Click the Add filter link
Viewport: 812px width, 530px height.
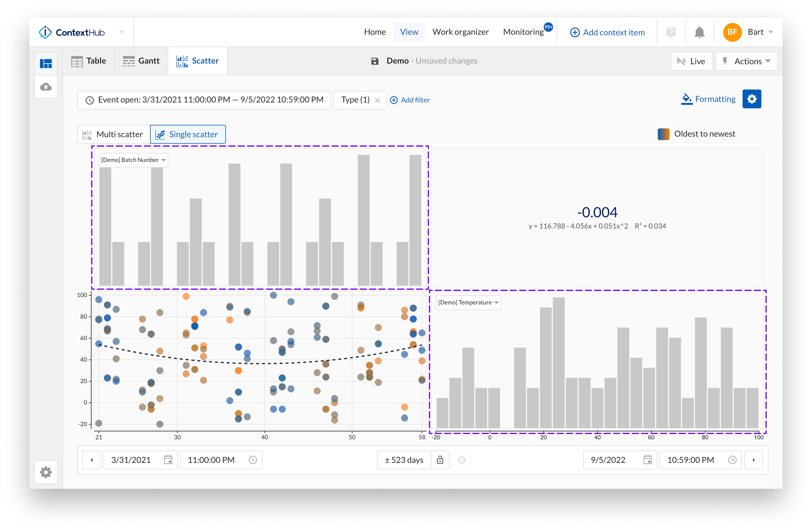pos(410,100)
